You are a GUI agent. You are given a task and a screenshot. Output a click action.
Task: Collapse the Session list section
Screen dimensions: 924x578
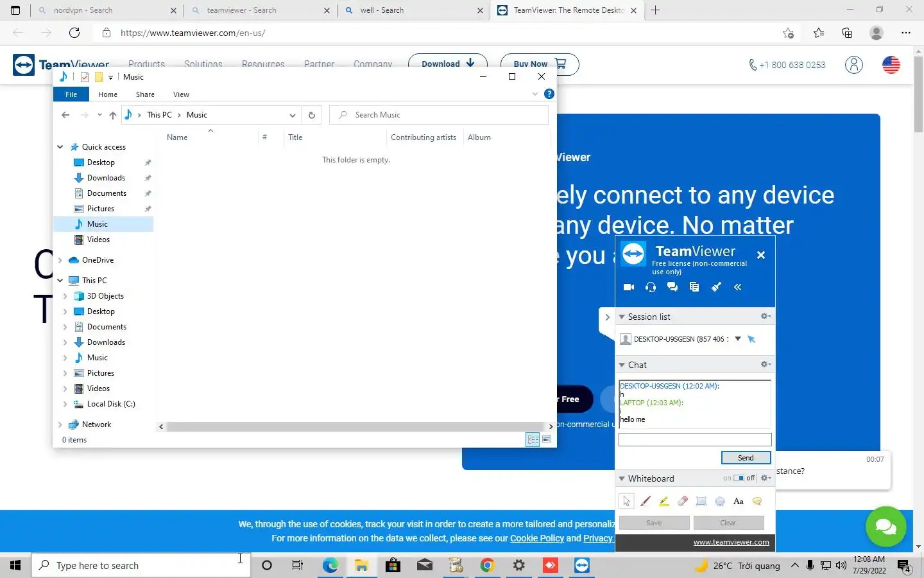[x=622, y=317]
